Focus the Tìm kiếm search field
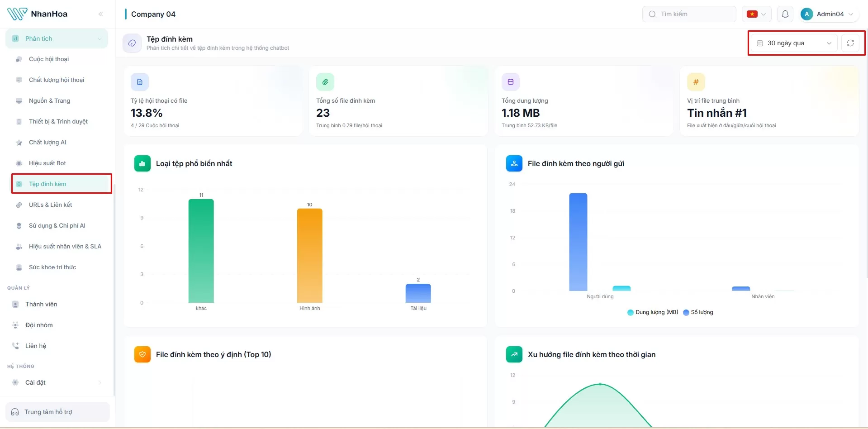Viewport: 868px width, 429px height. pos(689,14)
